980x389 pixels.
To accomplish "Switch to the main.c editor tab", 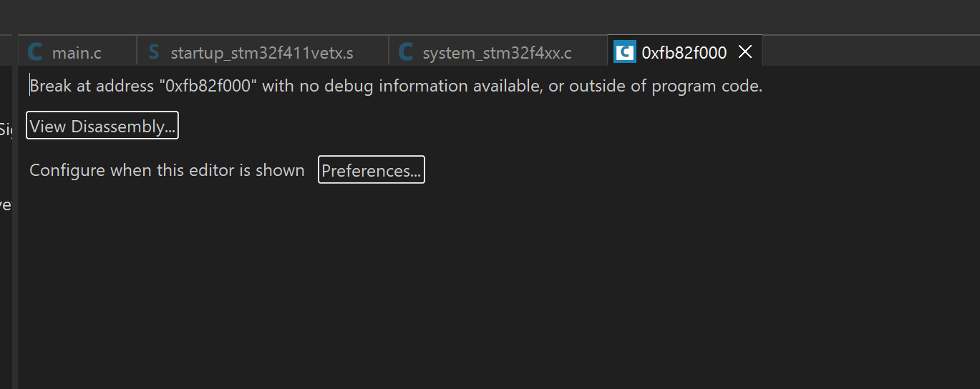I will (x=77, y=51).
